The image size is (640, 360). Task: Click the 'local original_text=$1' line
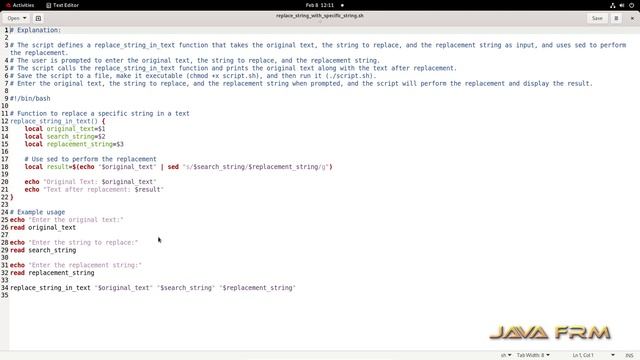point(65,129)
